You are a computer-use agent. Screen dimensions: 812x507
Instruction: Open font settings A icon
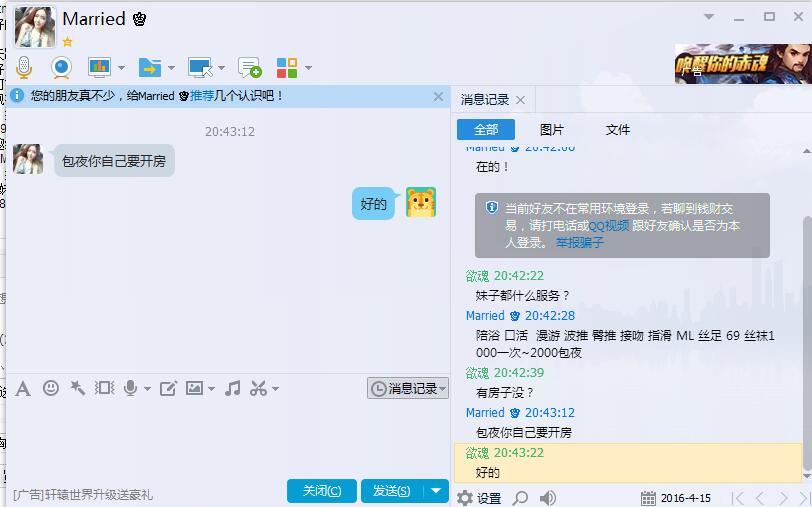[23, 388]
